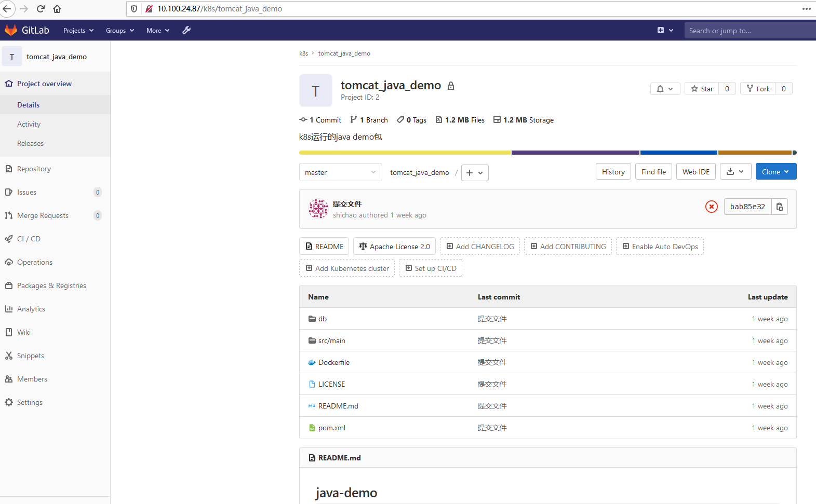Image resolution: width=816 pixels, height=504 pixels.
Task: Click the LICENSE file icon
Action: pyautogui.click(x=312, y=384)
